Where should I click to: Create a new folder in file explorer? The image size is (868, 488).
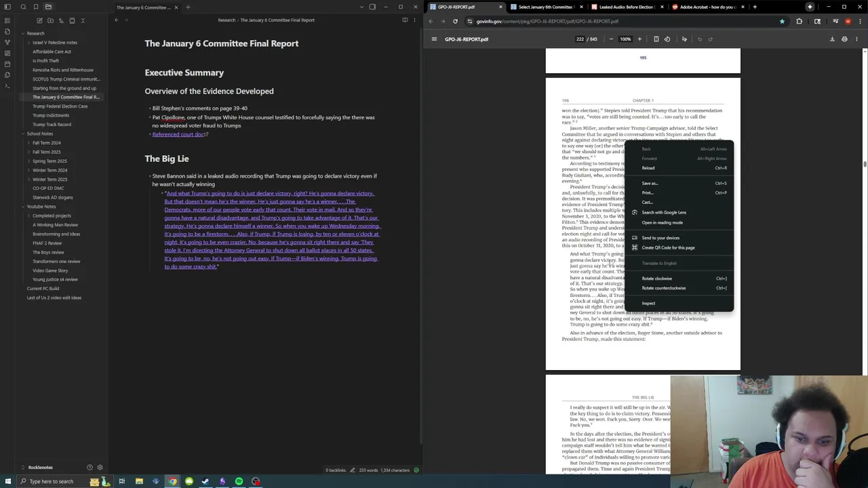pyautogui.click(x=50, y=20)
